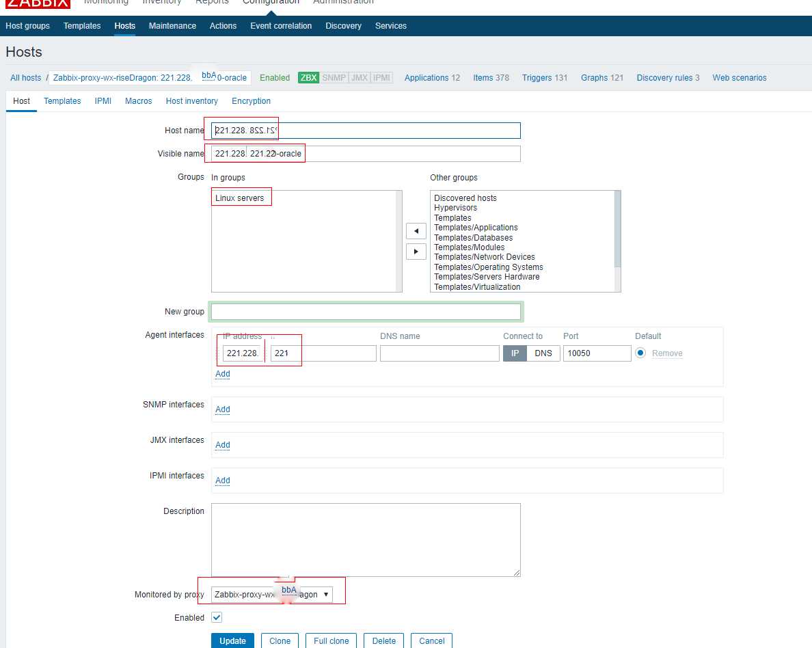Add a new IPMI interface

pos(223,481)
